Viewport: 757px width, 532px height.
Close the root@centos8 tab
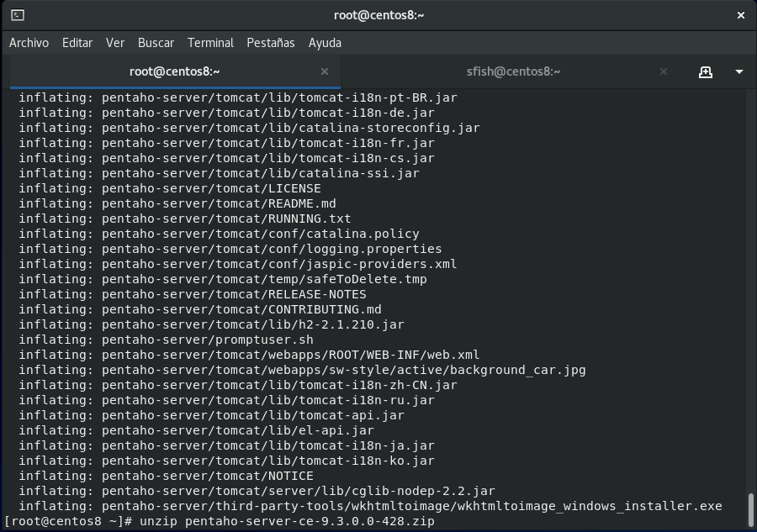325,71
